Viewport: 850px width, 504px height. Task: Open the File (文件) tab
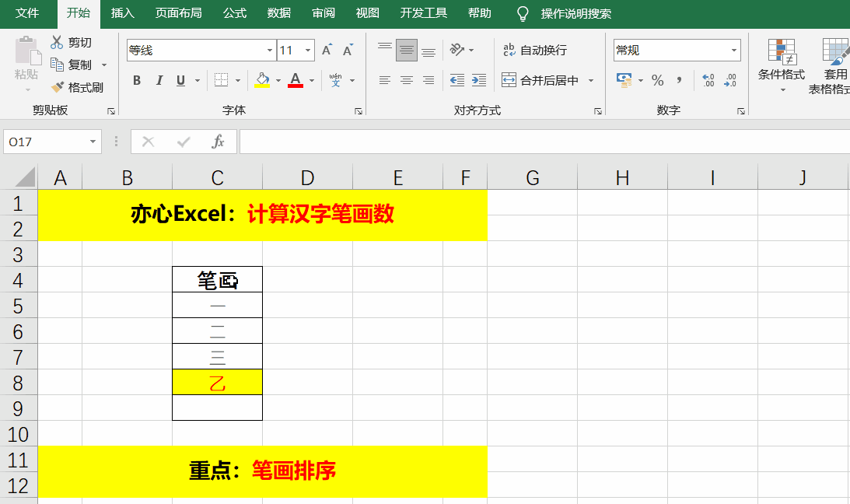click(27, 13)
